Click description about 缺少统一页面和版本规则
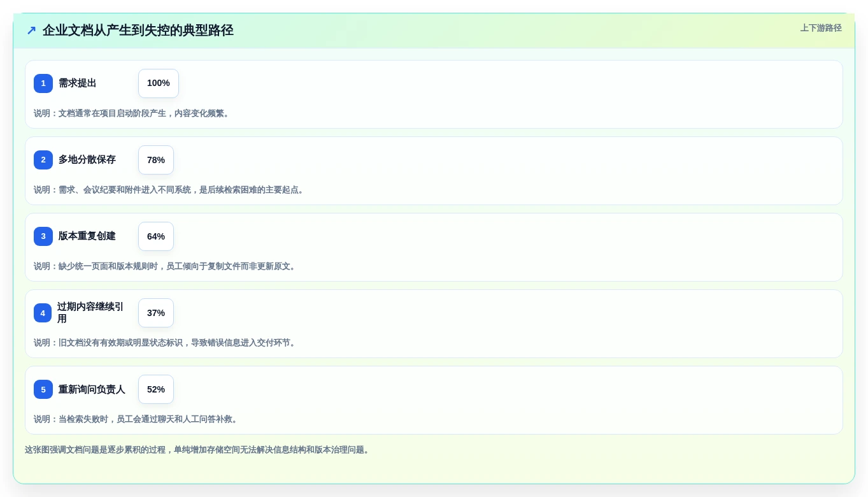 166,266
